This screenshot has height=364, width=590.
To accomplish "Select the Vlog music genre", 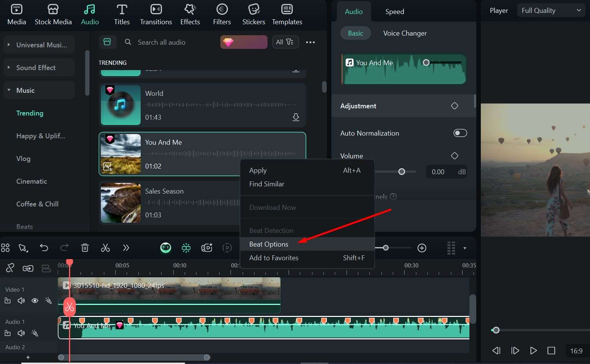I will (23, 158).
